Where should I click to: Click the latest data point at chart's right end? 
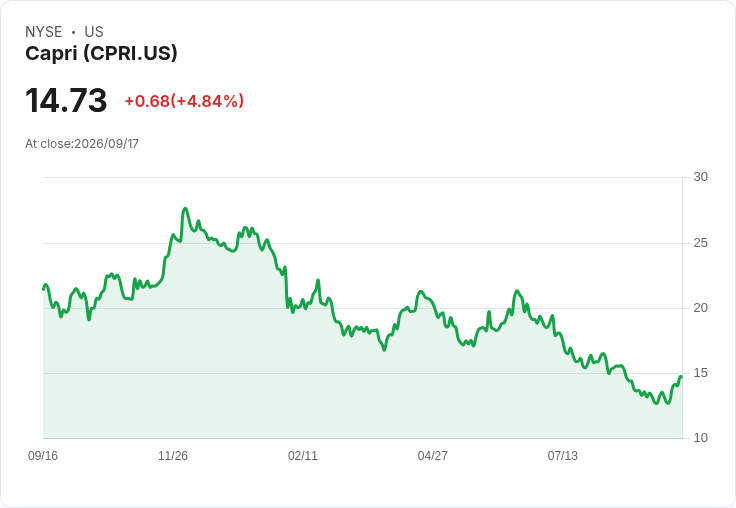(x=681, y=377)
